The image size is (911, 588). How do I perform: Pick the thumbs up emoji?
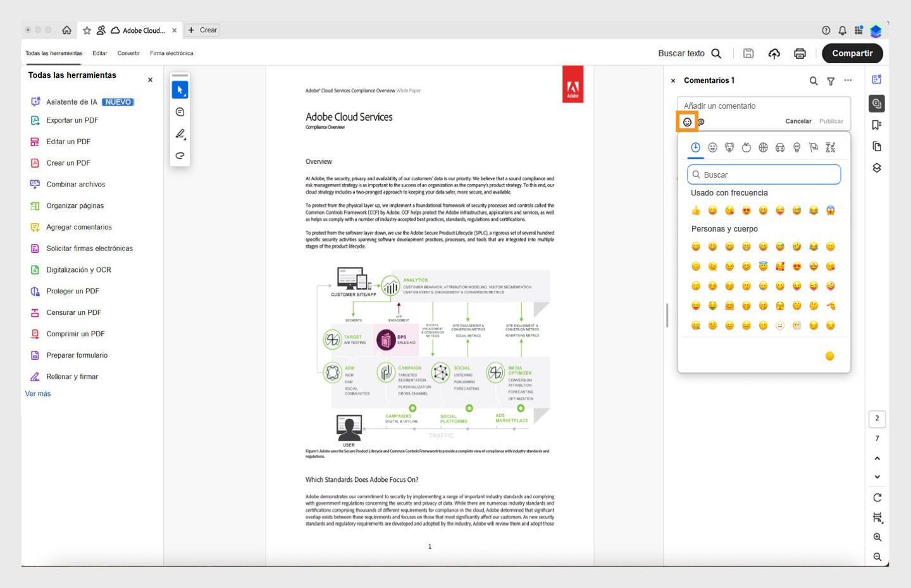click(x=696, y=211)
